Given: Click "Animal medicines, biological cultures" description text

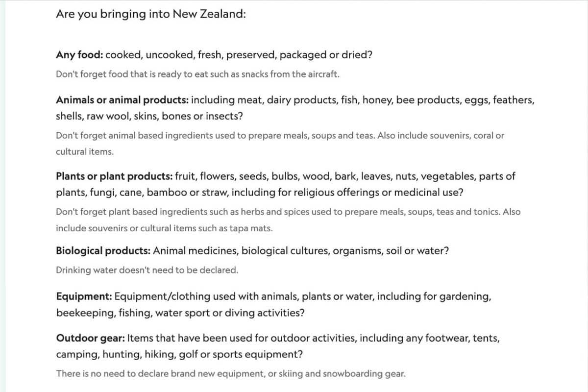Looking at the screenshot, I should (x=301, y=251).
